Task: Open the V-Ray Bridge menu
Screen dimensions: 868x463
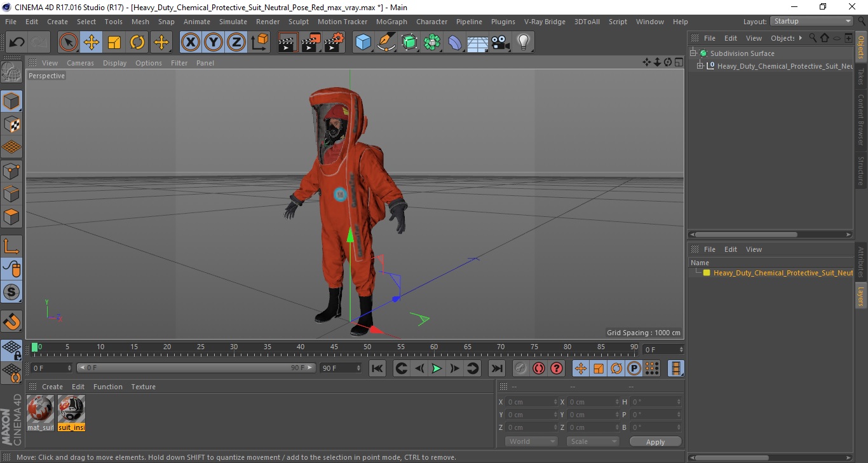Action: 545,22
